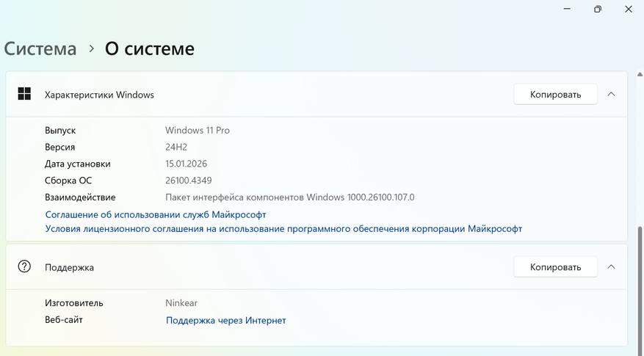644x356 pixels.
Task: Minimize the Settings window
Action: (x=565, y=9)
